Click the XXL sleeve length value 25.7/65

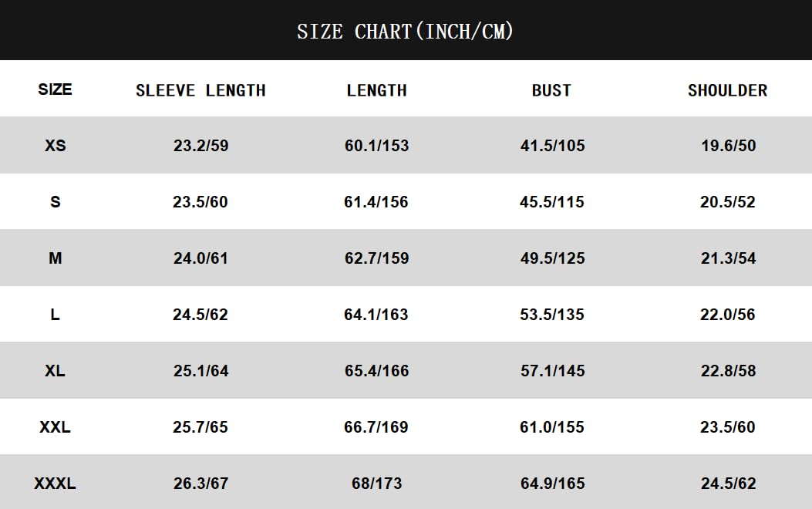click(x=200, y=427)
